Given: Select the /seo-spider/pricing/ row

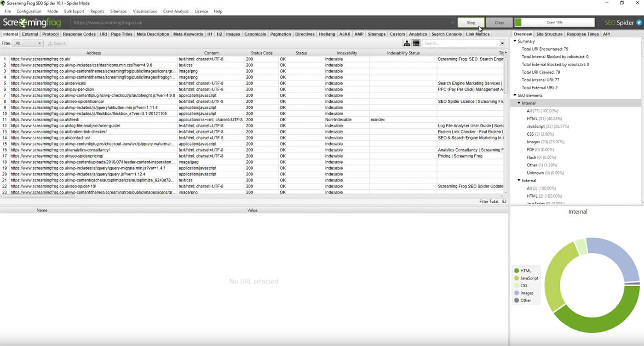Looking at the screenshot, I should (x=252, y=156).
